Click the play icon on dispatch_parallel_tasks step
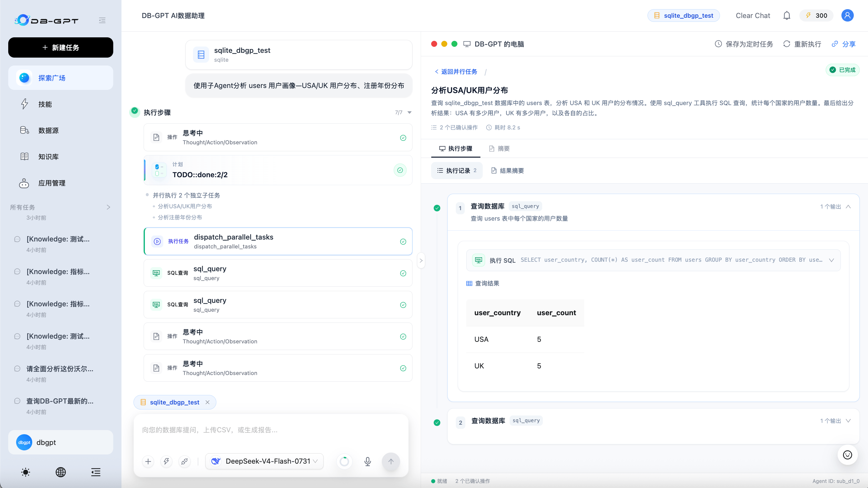This screenshot has width=868, height=488. (157, 241)
